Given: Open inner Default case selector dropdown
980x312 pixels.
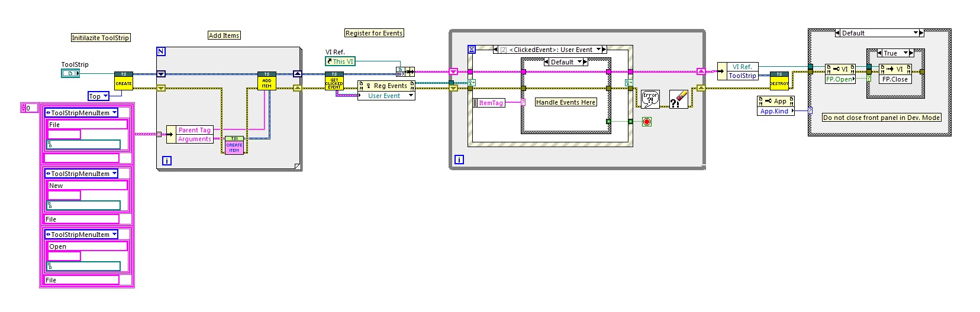Looking at the screenshot, I should (580, 62).
